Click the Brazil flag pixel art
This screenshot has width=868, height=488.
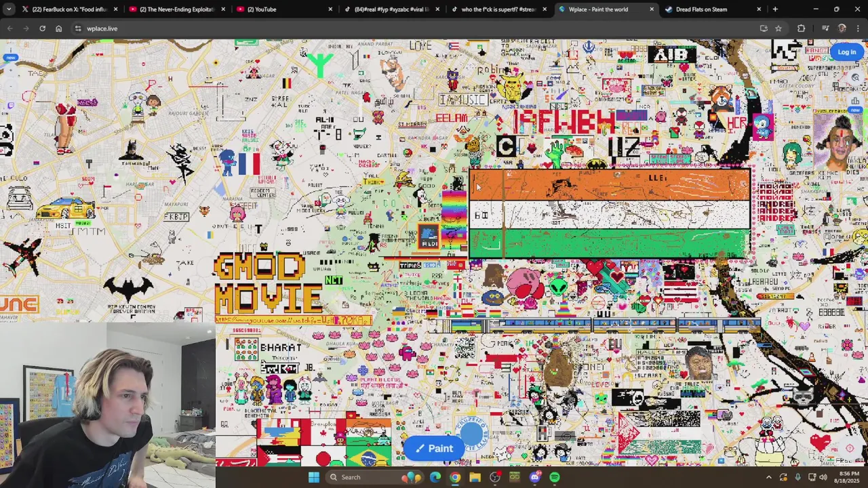pyautogui.click(x=368, y=457)
